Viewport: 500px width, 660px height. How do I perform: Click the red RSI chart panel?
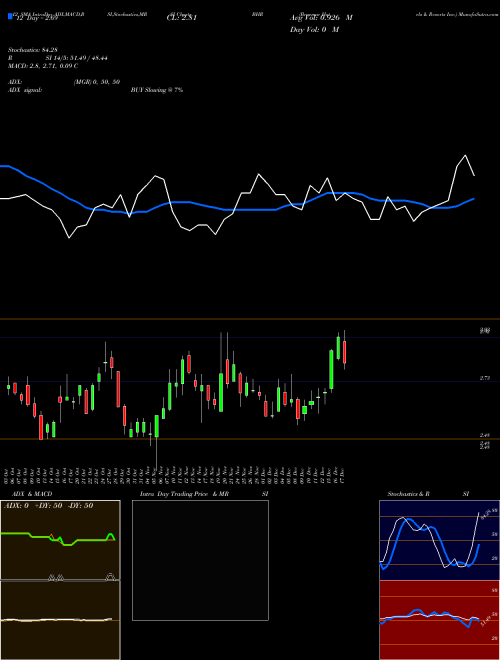point(439,620)
